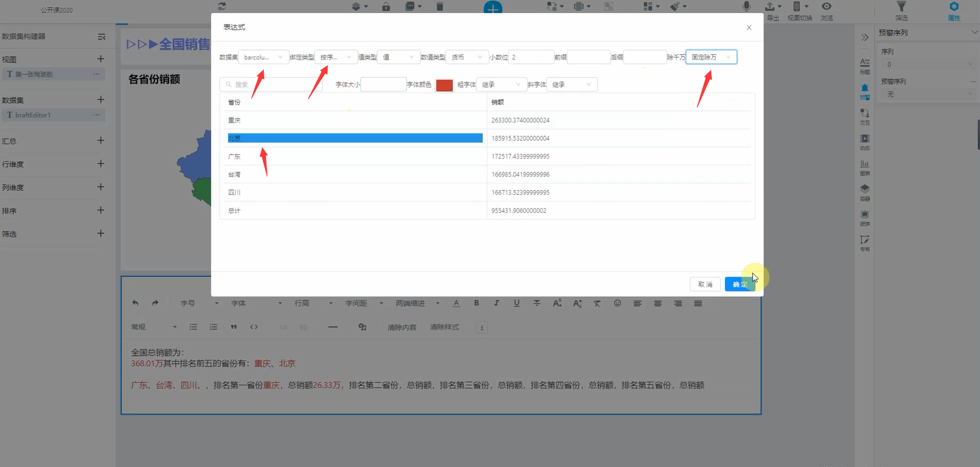The image size is (980, 467).
Task: Open the 专有 exclusive side tab
Action: pos(865,243)
